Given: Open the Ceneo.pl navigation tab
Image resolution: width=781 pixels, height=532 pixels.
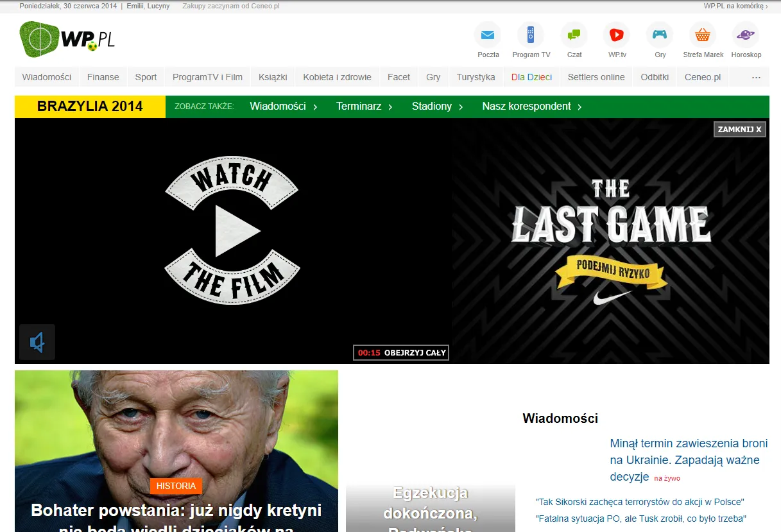Looking at the screenshot, I should (x=703, y=77).
